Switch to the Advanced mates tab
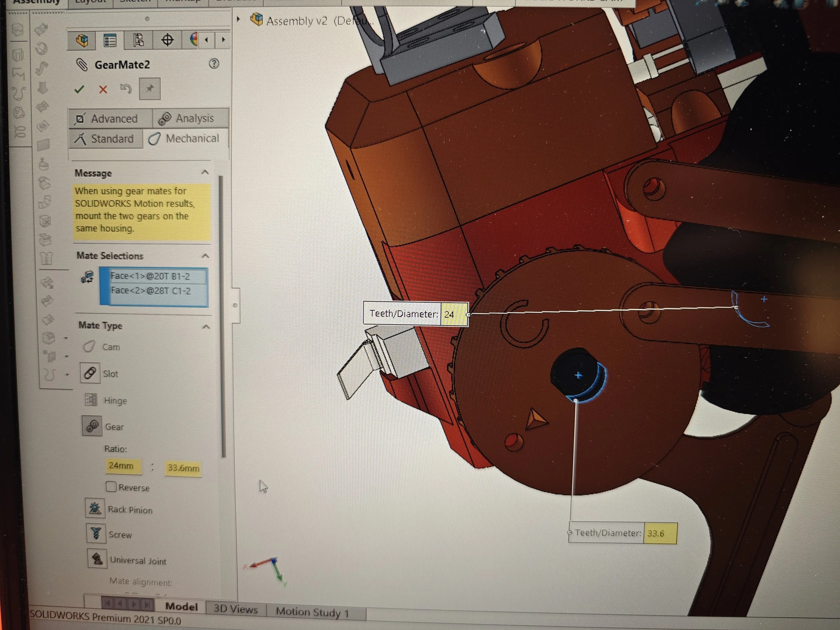The width and height of the screenshot is (840, 630). [x=110, y=119]
